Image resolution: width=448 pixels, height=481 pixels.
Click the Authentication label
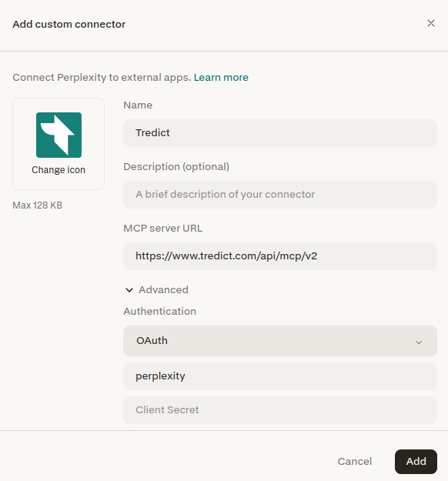click(x=159, y=311)
